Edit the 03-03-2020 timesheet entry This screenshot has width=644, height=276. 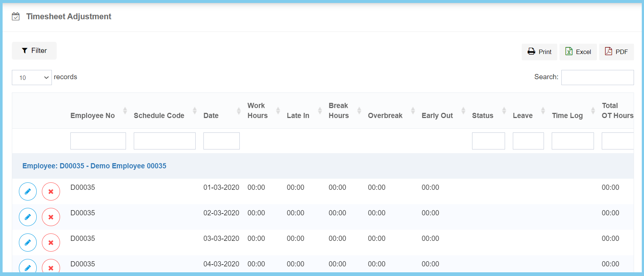tap(28, 242)
